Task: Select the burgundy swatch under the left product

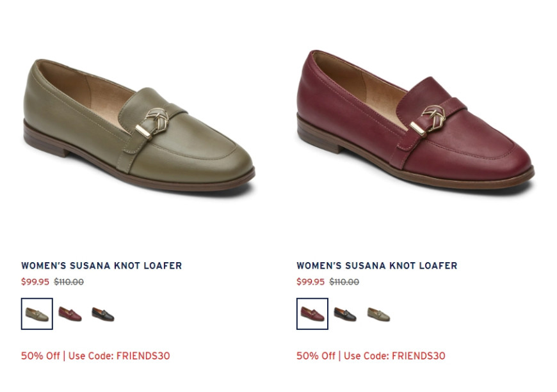Action: [x=70, y=314]
